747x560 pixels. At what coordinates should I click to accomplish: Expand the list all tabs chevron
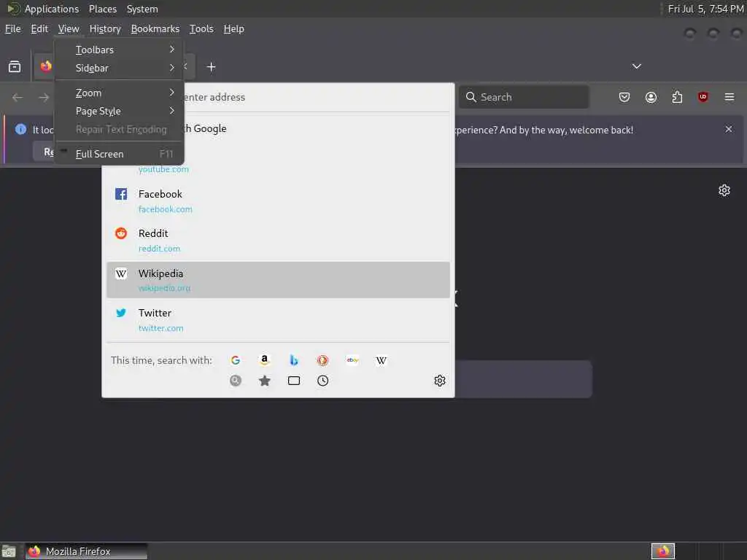coord(636,66)
